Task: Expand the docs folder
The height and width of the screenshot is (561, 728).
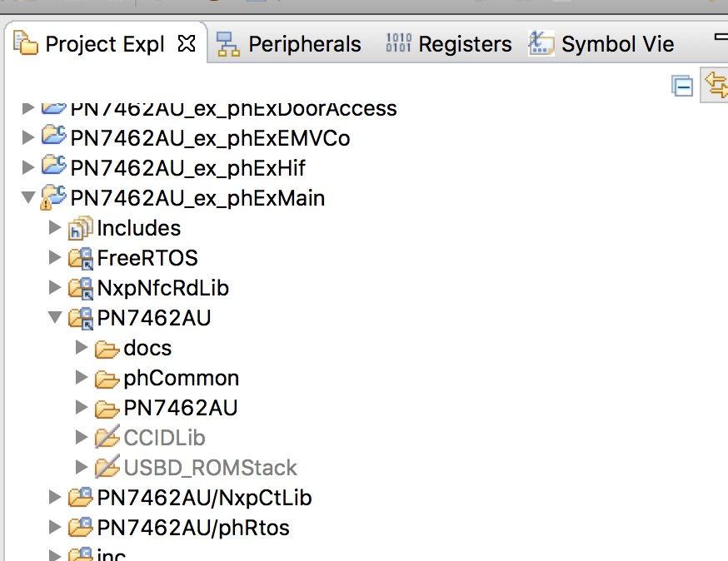Action: [x=80, y=348]
